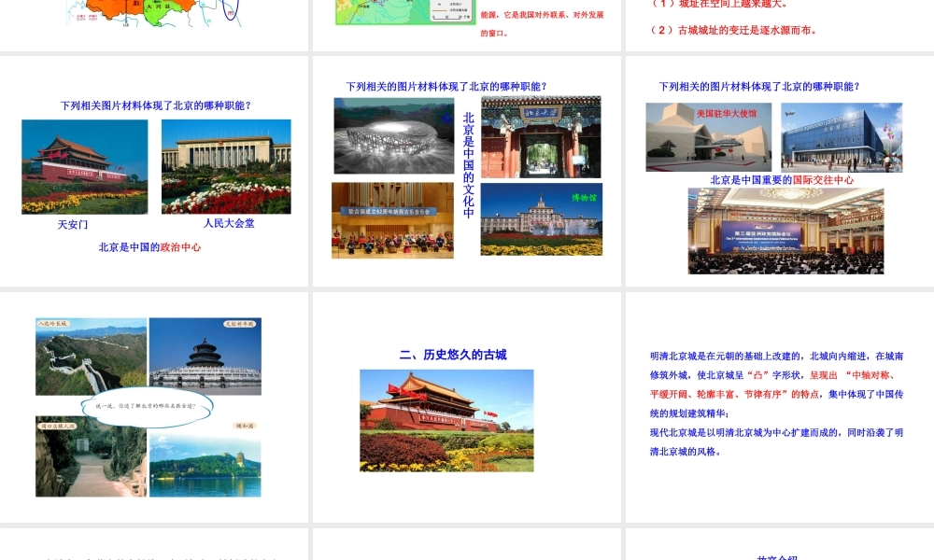Select the text slide beginning 明清北京城是在元朝的基础上改建的
This screenshot has height=560, width=934.
780,407
